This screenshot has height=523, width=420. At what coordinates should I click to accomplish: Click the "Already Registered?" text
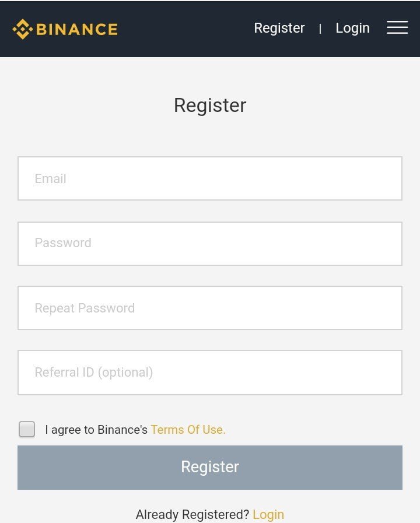point(192,514)
